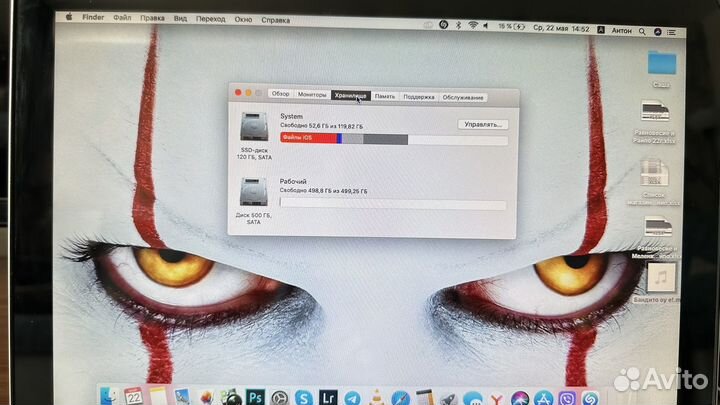Open the Правка menu
The width and height of the screenshot is (720, 405).
point(152,18)
